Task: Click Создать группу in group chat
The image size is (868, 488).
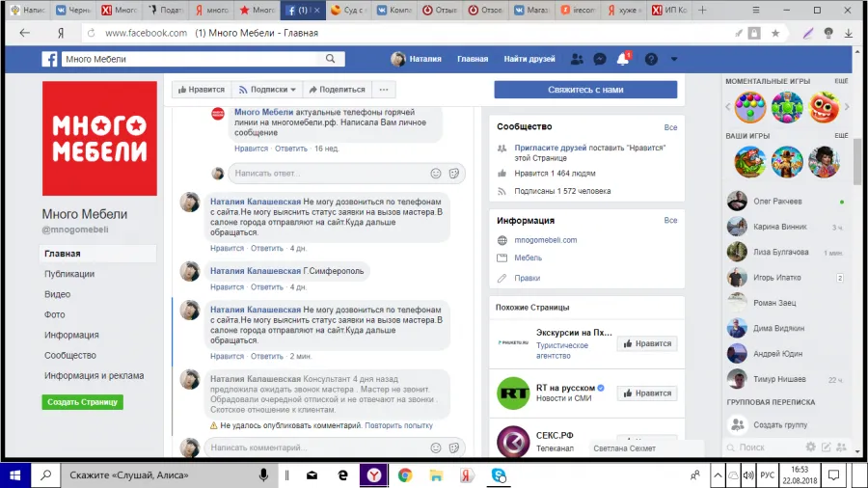Action: click(780, 425)
